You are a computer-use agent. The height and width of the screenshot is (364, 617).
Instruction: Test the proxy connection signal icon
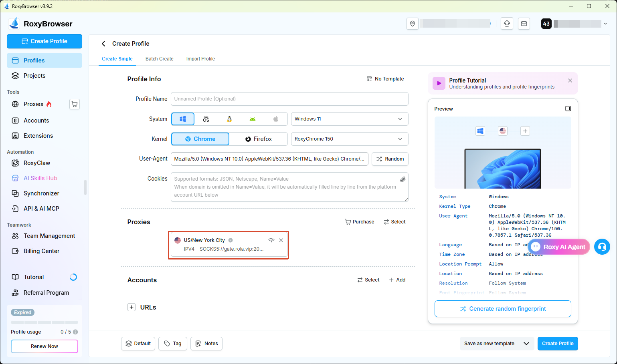[271, 240]
